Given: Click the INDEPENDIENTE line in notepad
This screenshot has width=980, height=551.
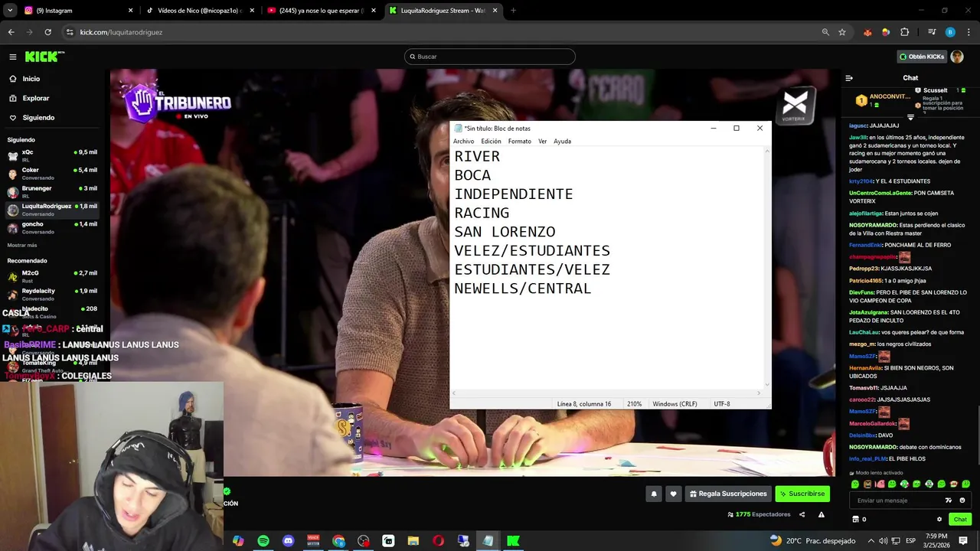Looking at the screenshot, I should tap(514, 194).
